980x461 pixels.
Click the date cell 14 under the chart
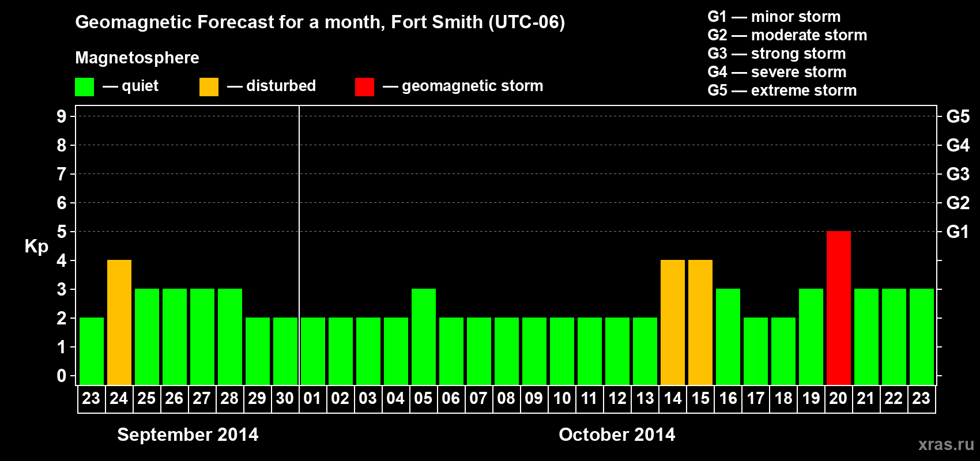tap(673, 399)
